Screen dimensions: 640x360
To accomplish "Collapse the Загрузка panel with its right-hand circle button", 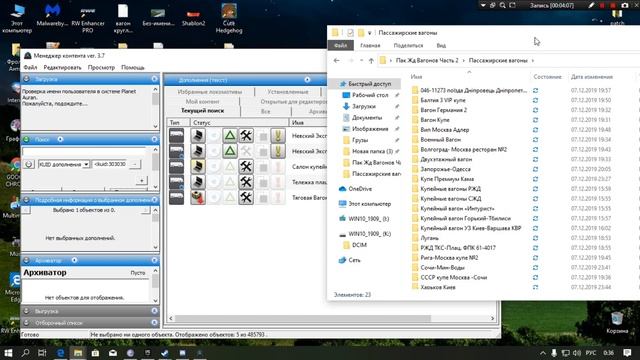I will (x=154, y=79).
